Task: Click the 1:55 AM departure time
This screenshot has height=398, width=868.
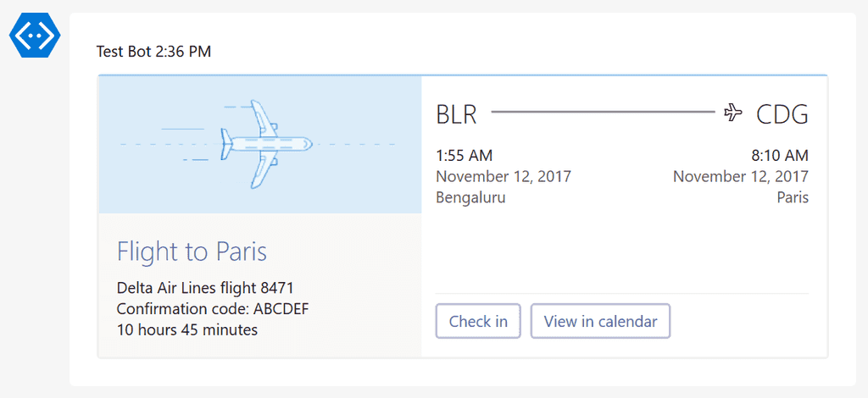Action: point(465,156)
